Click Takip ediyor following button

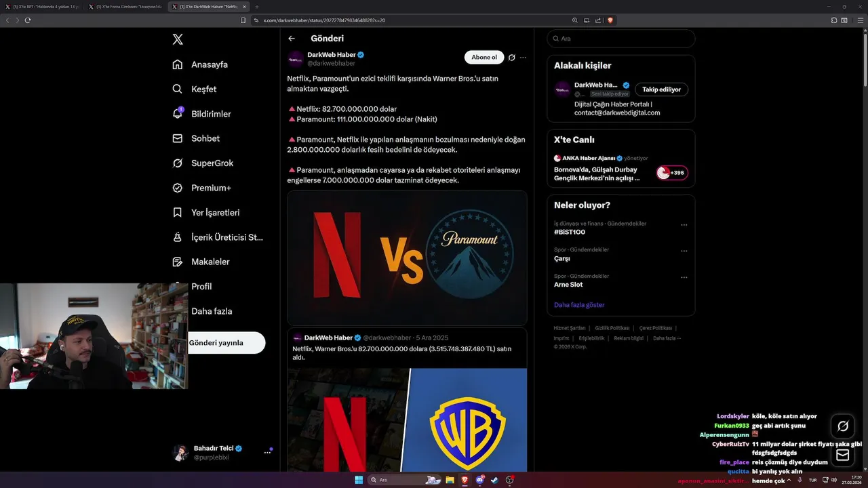(x=661, y=89)
